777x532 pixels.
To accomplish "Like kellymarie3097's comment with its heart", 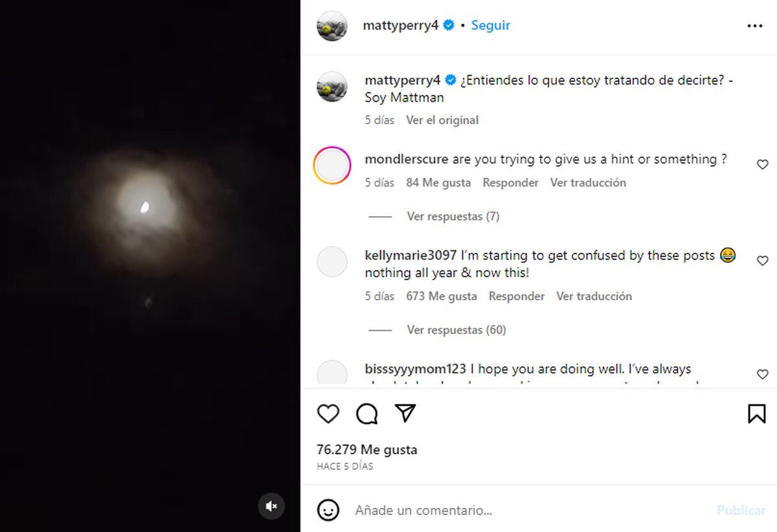I will 763,261.
